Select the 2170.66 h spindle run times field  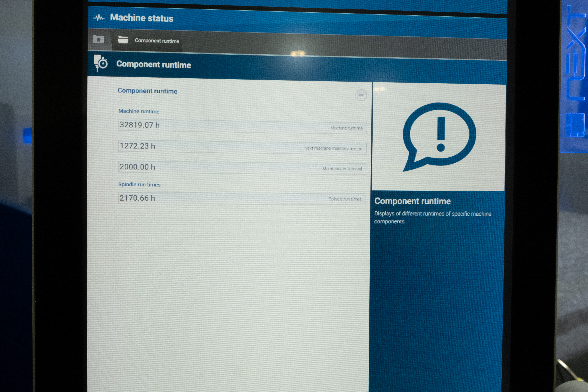(x=242, y=199)
